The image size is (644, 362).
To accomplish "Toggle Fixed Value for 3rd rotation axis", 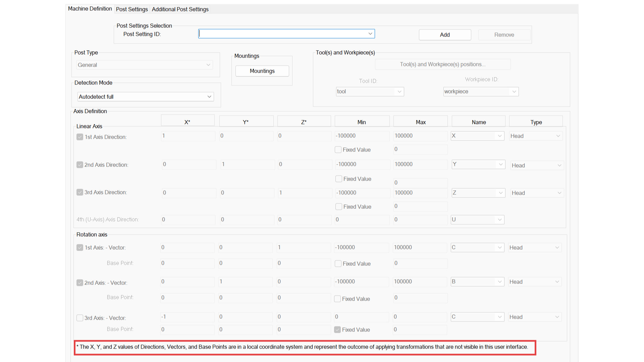I will pyautogui.click(x=337, y=329).
